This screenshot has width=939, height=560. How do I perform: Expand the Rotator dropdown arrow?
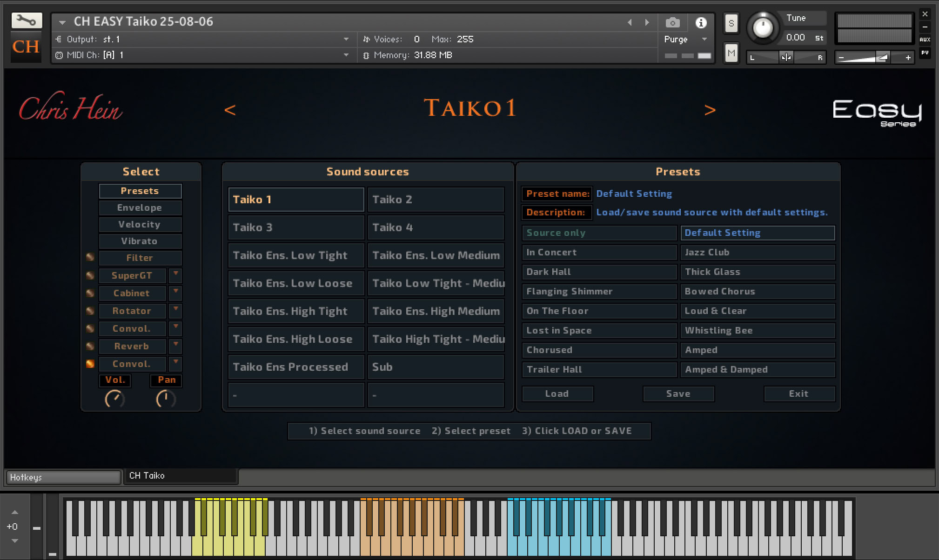[175, 310]
